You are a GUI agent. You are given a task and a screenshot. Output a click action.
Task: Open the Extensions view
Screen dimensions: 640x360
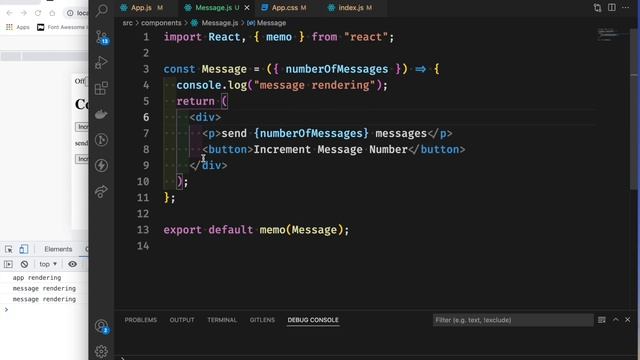pos(101,88)
